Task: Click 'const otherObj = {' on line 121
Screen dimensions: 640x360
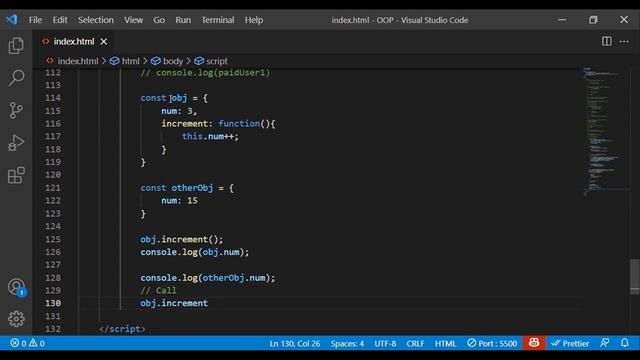Action: click(x=187, y=188)
